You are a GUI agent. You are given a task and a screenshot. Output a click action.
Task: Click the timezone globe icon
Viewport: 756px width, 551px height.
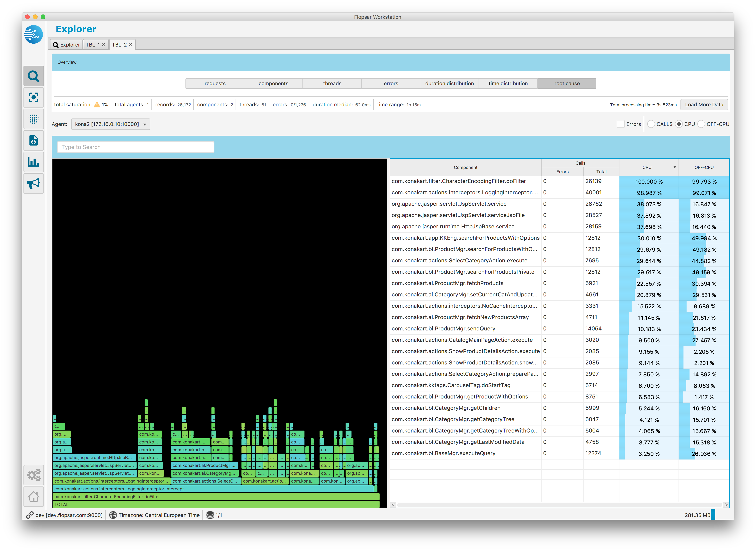coord(113,515)
